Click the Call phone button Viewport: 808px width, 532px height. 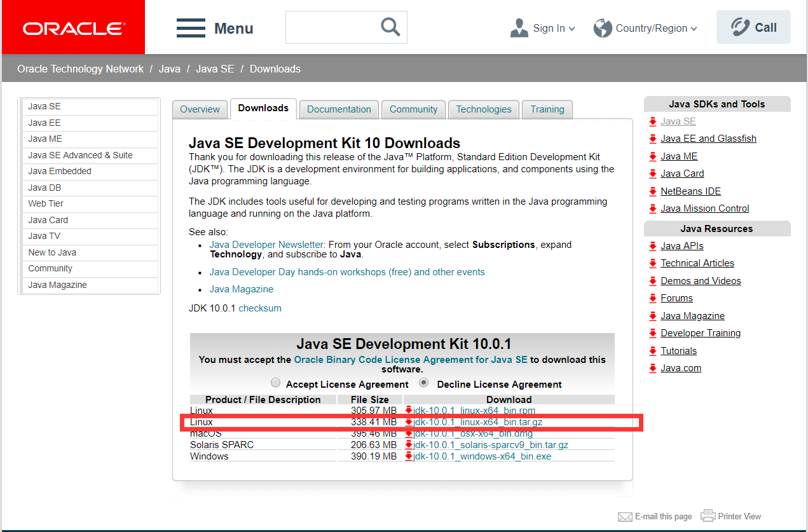point(753,27)
